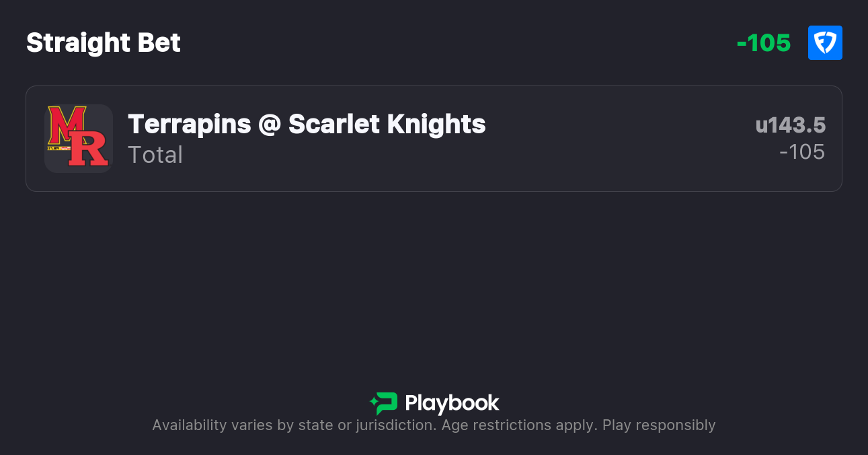Click the gray -105 odds below u143.5
The height and width of the screenshot is (455, 868).
802,152
